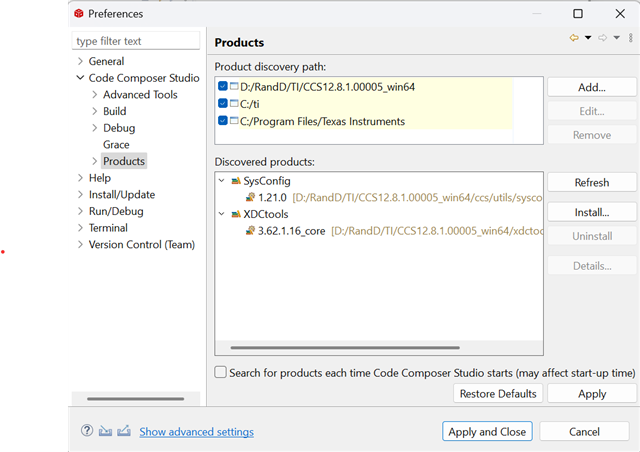Click the folder icon beside C:/Program Files path
640x452 pixels.
tap(234, 121)
